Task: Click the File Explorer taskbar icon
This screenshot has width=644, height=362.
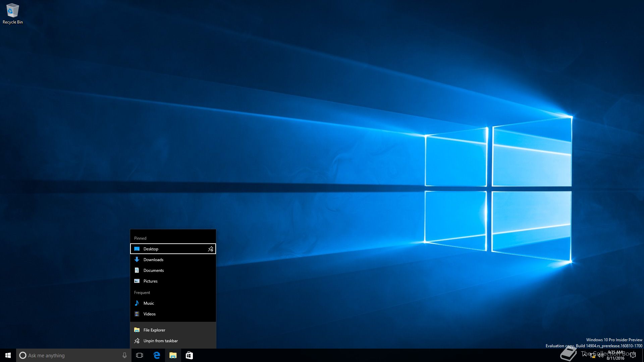Action: coord(173,355)
